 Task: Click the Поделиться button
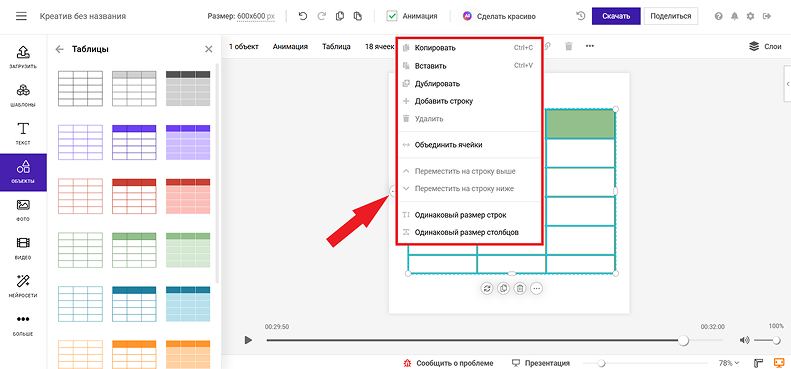(x=671, y=16)
